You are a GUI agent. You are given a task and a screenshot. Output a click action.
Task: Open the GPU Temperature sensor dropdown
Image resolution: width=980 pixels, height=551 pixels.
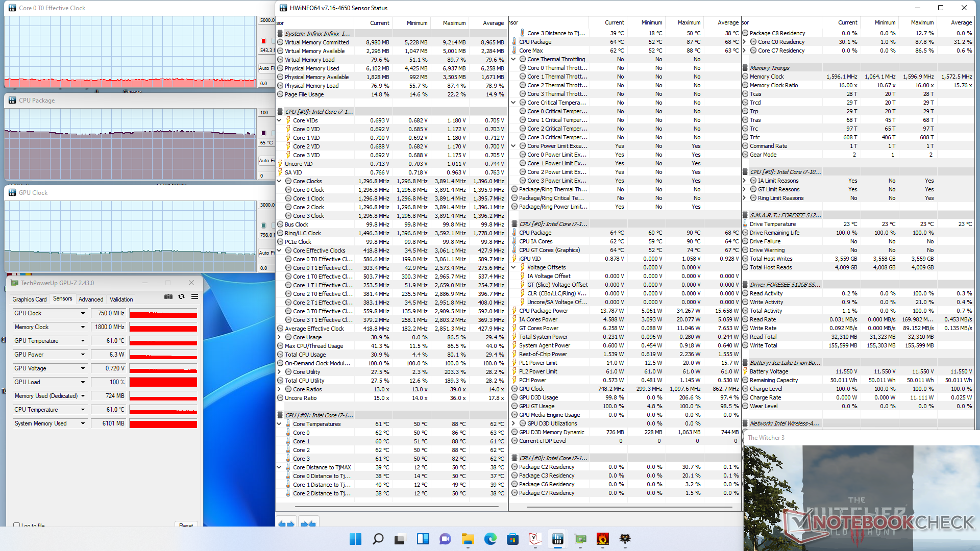(83, 341)
